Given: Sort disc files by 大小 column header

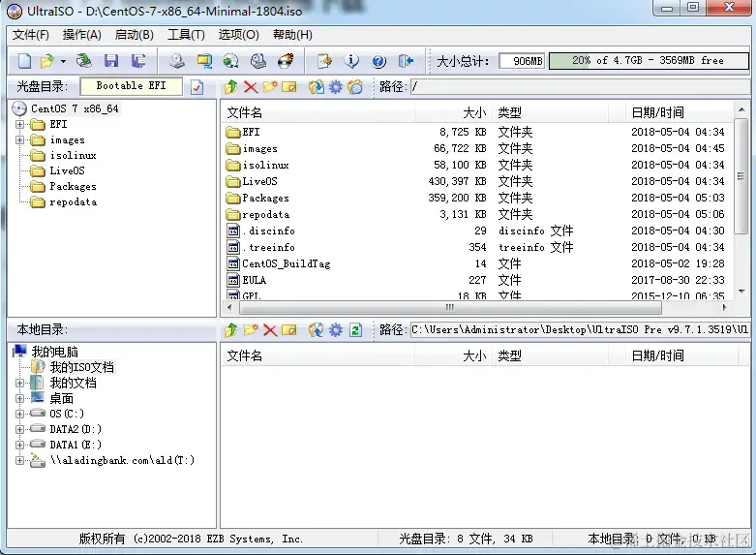Looking at the screenshot, I should pyautogui.click(x=453, y=113).
